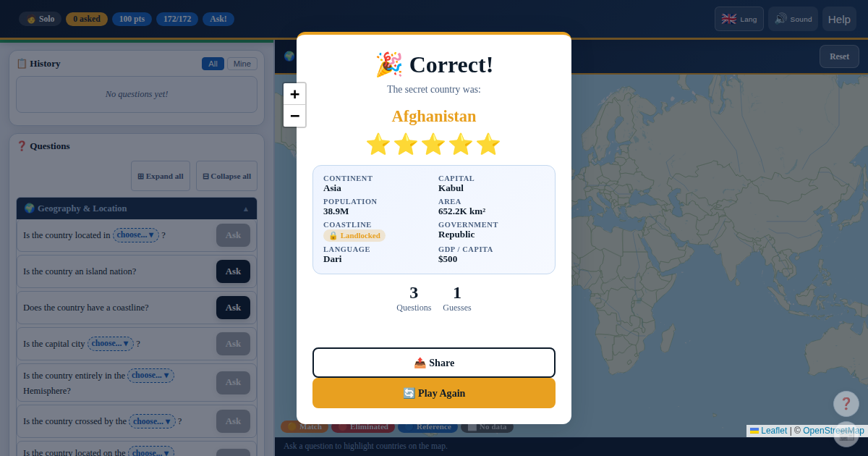Switch history filter to Mine

(x=242, y=64)
